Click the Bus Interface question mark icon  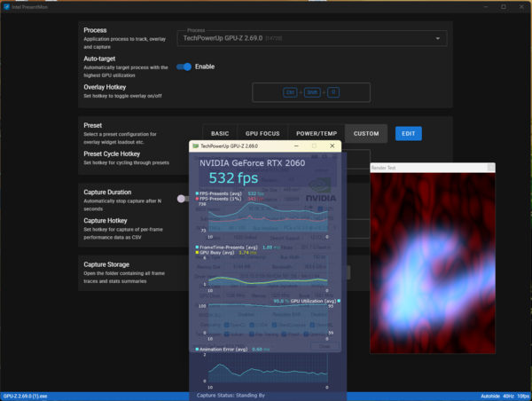pyautogui.click(x=334, y=228)
